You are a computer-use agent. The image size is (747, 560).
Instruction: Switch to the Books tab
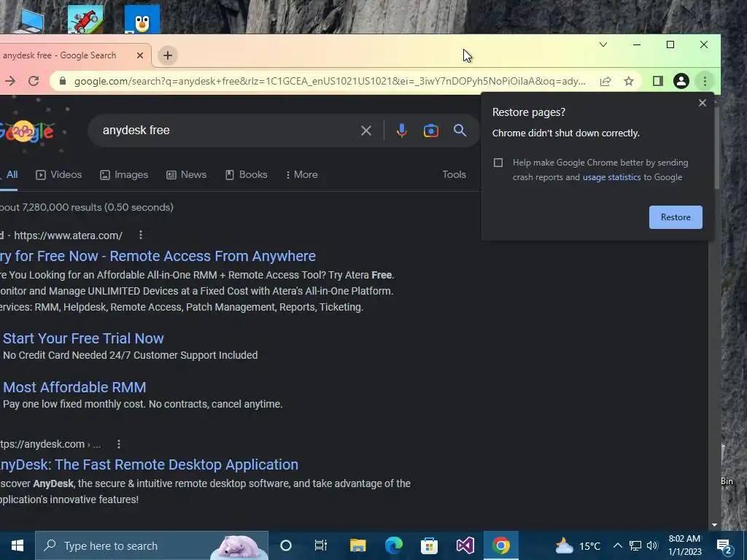tap(247, 175)
